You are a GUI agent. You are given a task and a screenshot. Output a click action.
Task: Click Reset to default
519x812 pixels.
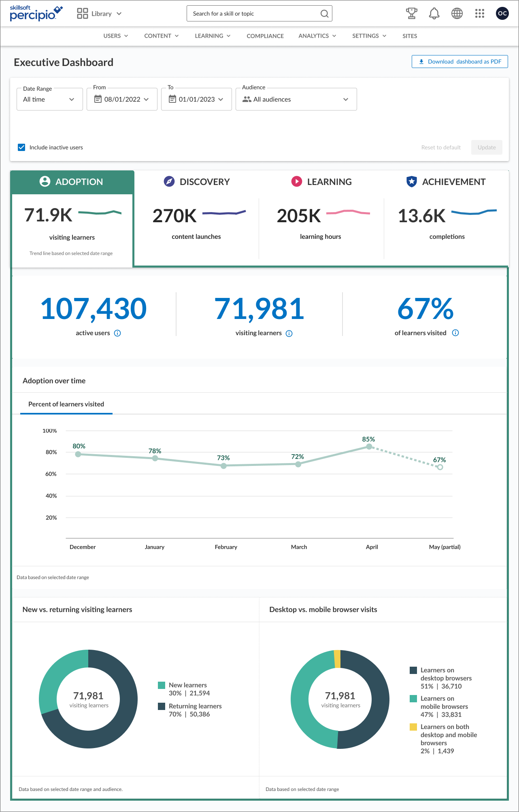441,147
